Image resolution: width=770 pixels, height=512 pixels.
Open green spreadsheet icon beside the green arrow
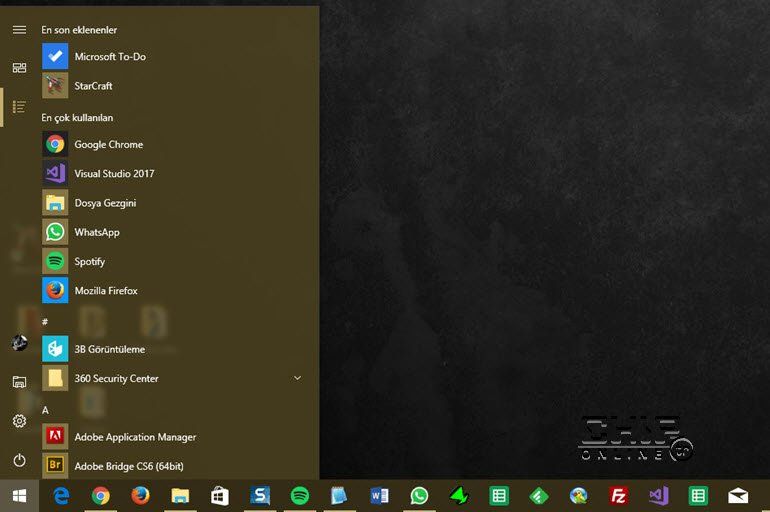[x=499, y=496]
